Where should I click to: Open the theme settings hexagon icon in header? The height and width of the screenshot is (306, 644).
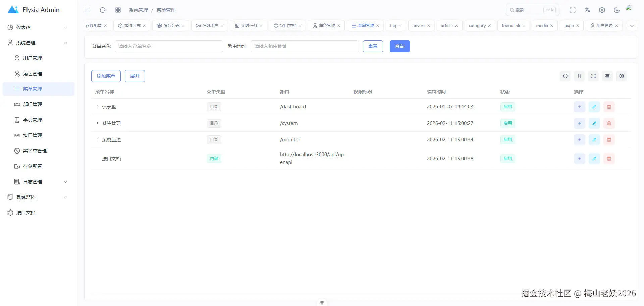tap(602, 10)
